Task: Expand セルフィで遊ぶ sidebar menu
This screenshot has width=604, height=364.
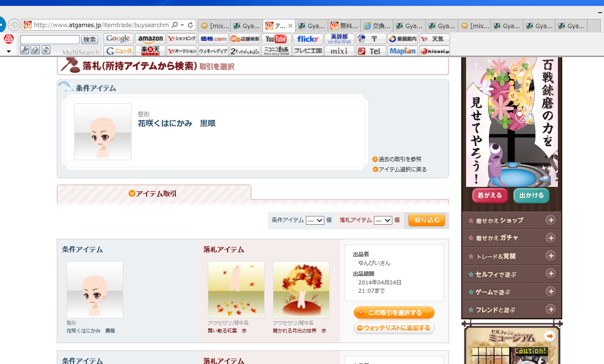Action: tap(551, 274)
